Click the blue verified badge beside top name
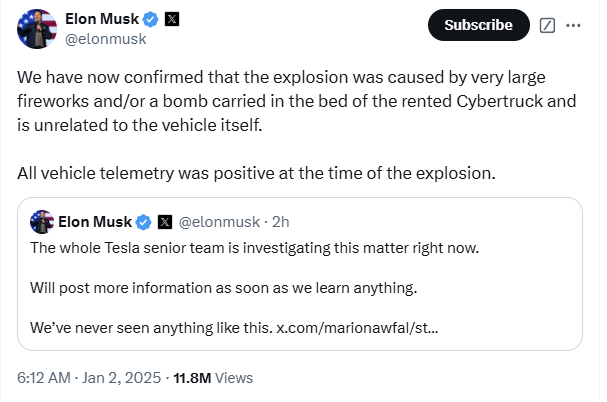The height and width of the screenshot is (402, 607). [x=149, y=19]
